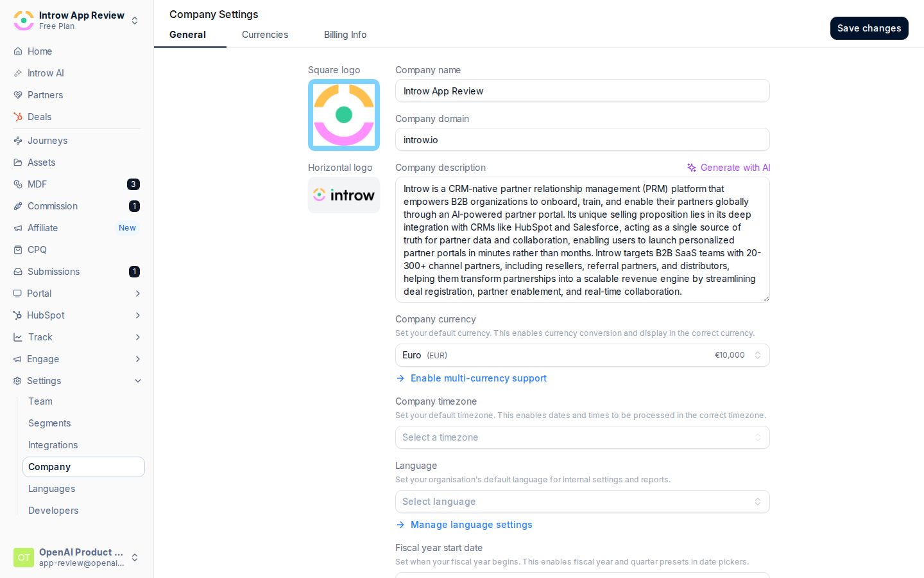Image resolution: width=924 pixels, height=578 pixels.
Task: Switch to the General tab
Action: (187, 35)
